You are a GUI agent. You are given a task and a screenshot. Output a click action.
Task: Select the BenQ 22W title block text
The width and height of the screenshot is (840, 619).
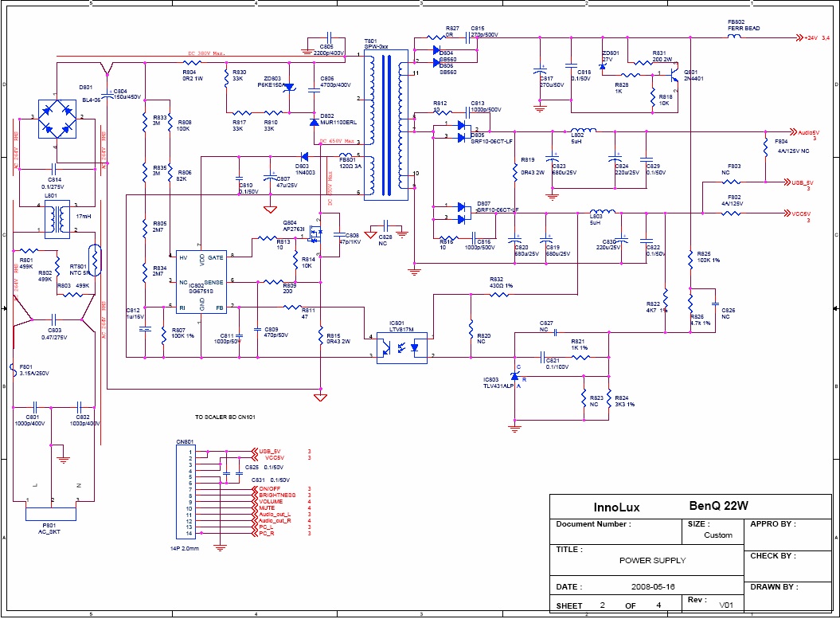pos(718,505)
